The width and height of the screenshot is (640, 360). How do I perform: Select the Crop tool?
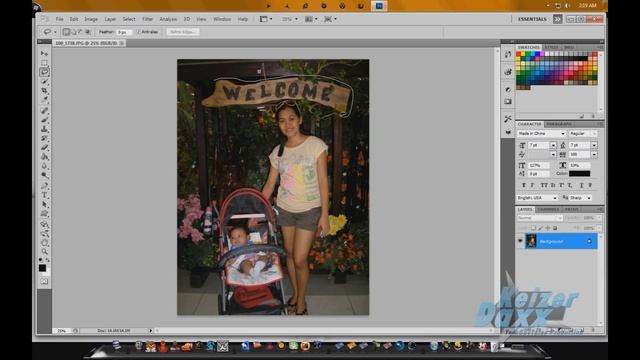[44, 91]
